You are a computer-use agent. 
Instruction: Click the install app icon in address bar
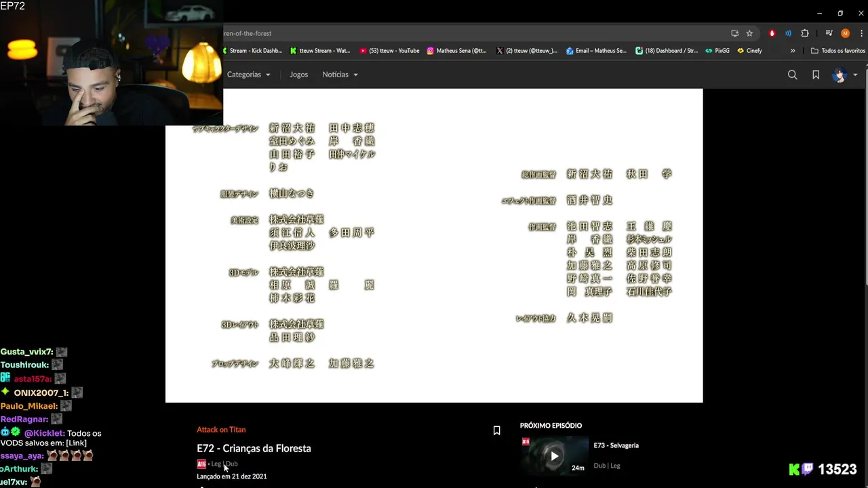tap(734, 33)
